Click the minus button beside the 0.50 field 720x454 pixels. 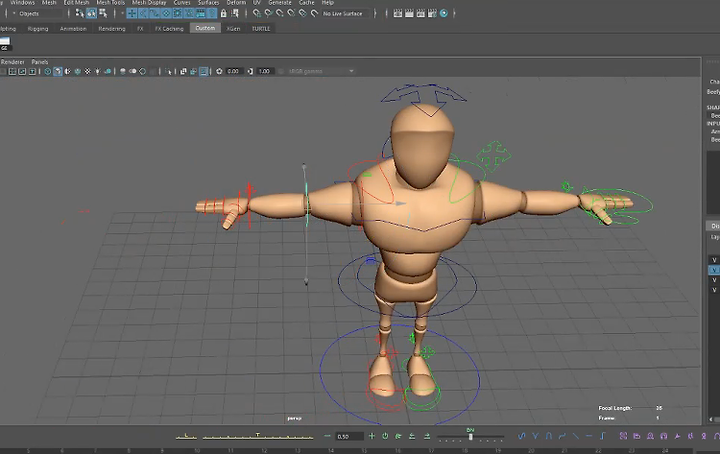click(327, 436)
